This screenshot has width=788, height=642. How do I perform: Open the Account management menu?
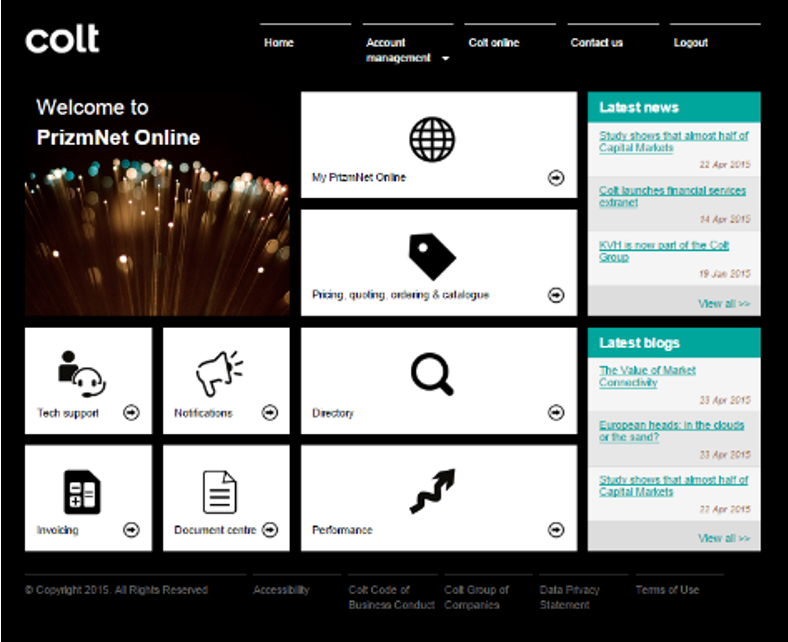[398, 50]
